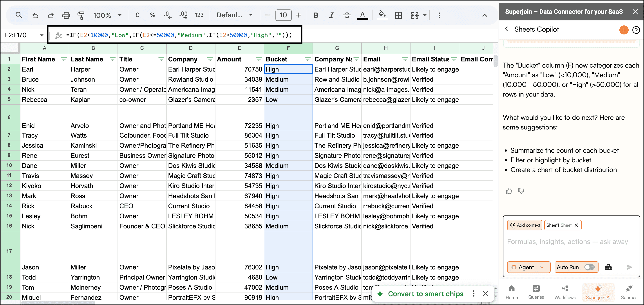The image size is (644, 305).
Task: Open filter for First Name column
Action: click(64, 59)
